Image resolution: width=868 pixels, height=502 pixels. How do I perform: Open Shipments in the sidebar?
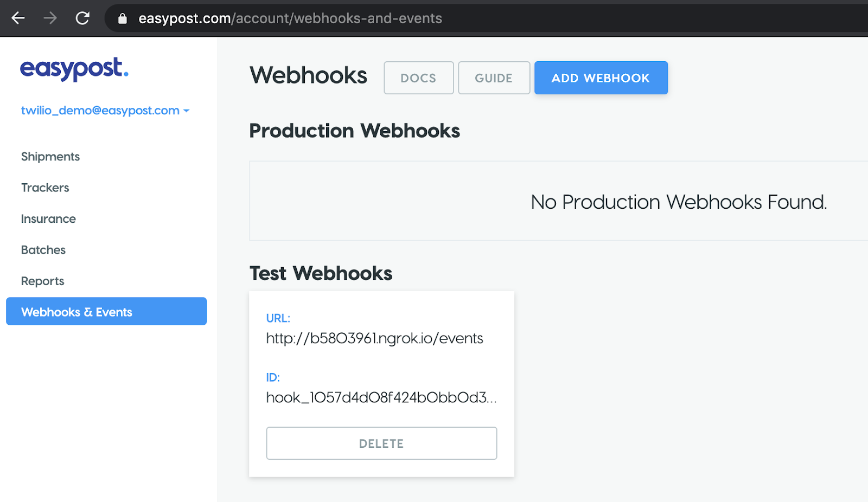(x=50, y=157)
